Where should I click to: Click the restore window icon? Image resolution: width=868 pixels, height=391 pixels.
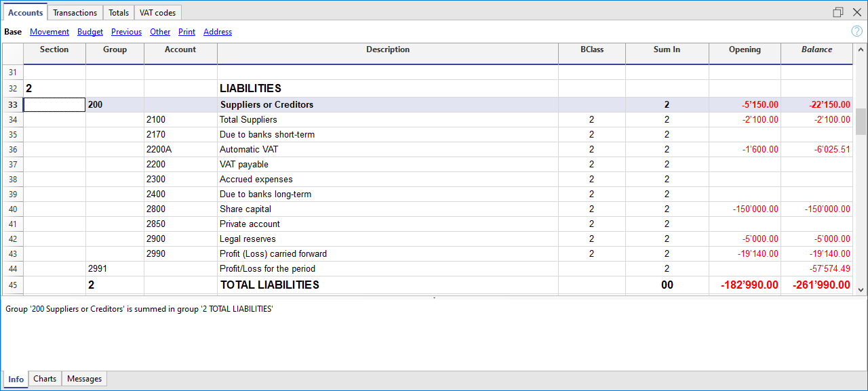pos(838,12)
